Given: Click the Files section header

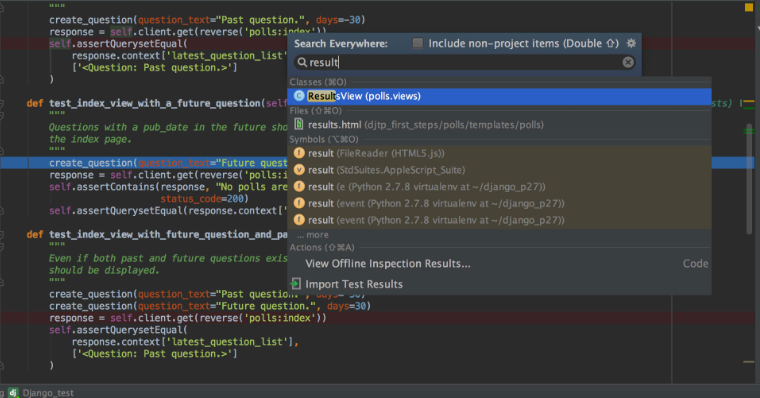Looking at the screenshot, I should click(316, 111).
